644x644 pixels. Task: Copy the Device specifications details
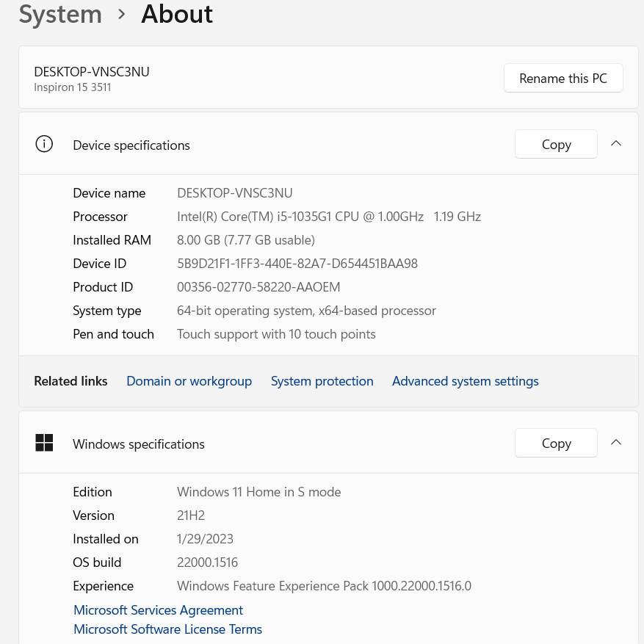556,144
